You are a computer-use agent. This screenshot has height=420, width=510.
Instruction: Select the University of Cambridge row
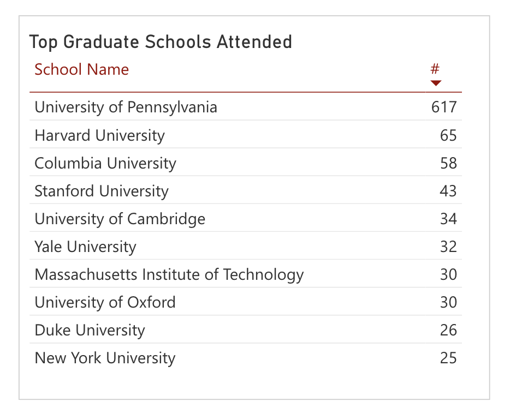point(246,218)
